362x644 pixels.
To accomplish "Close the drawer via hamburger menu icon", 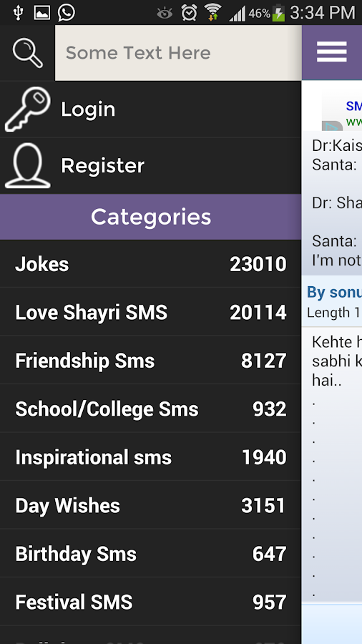I will [x=332, y=52].
